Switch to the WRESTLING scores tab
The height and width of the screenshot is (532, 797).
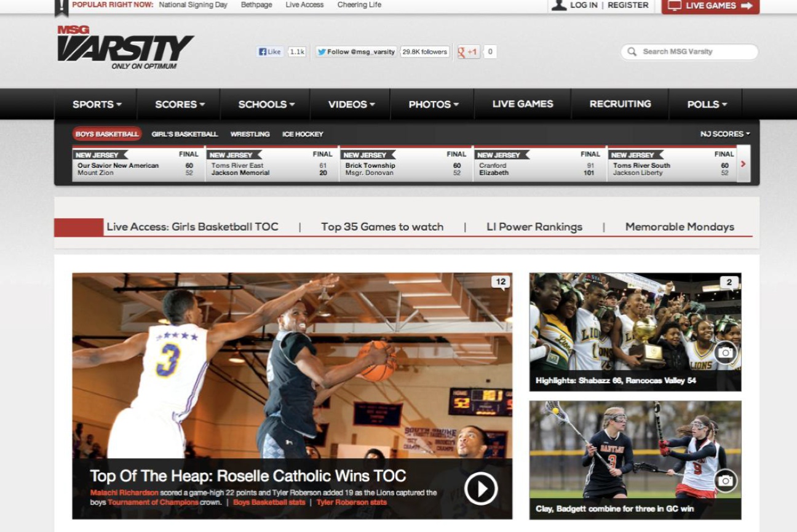[x=248, y=133]
